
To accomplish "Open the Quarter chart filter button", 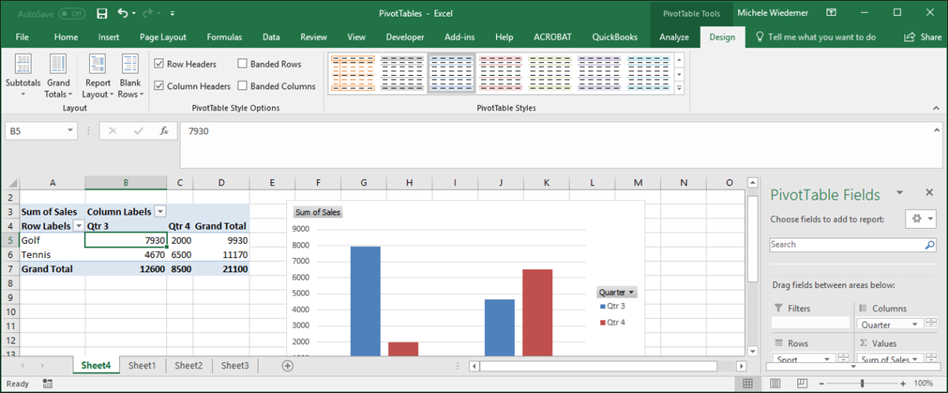I will [x=617, y=292].
